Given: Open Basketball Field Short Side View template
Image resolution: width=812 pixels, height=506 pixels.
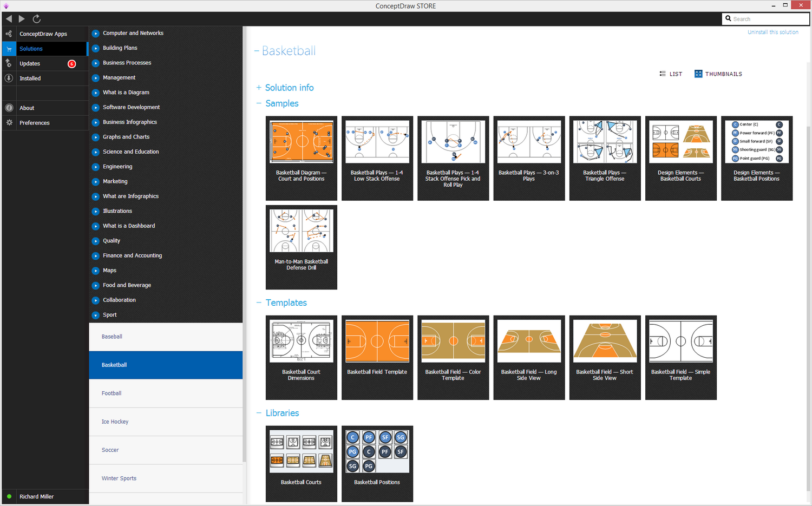Looking at the screenshot, I should click(x=605, y=358).
